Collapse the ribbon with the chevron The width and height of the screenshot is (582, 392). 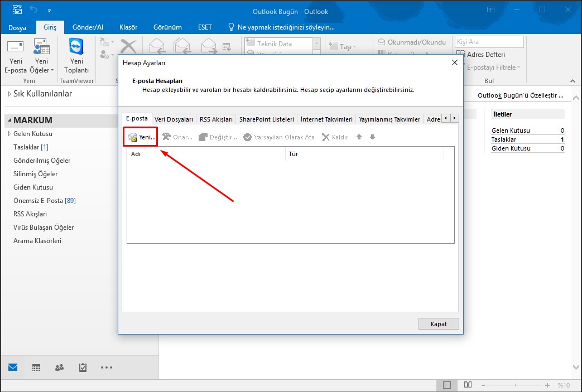(573, 81)
